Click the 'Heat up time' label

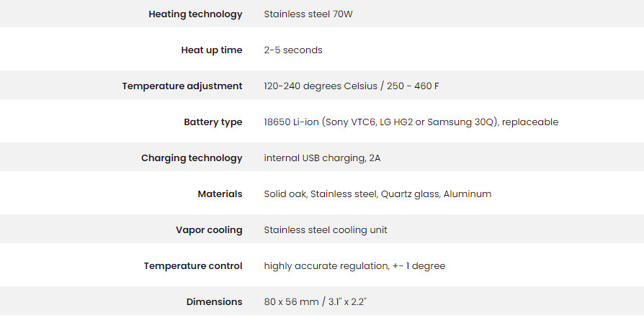click(x=212, y=50)
